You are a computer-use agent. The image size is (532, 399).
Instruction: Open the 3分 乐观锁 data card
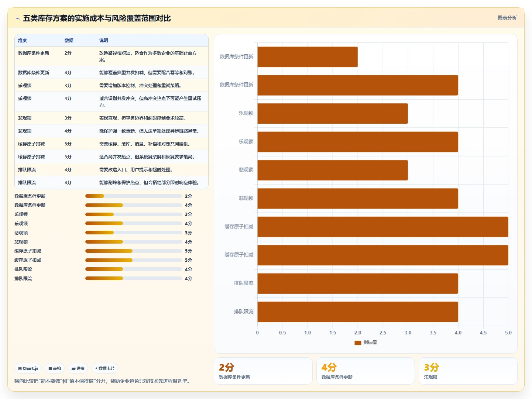468,371
